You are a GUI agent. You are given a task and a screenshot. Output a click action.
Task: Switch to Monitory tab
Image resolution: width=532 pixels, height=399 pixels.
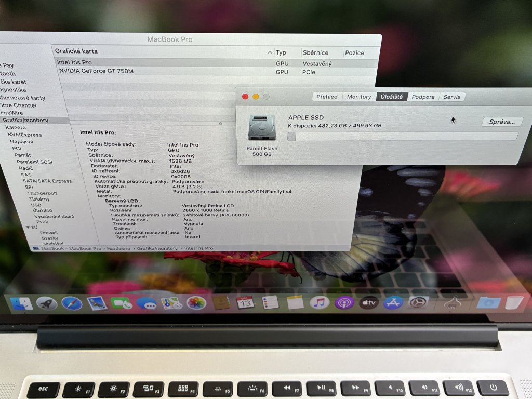coord(359,97)
